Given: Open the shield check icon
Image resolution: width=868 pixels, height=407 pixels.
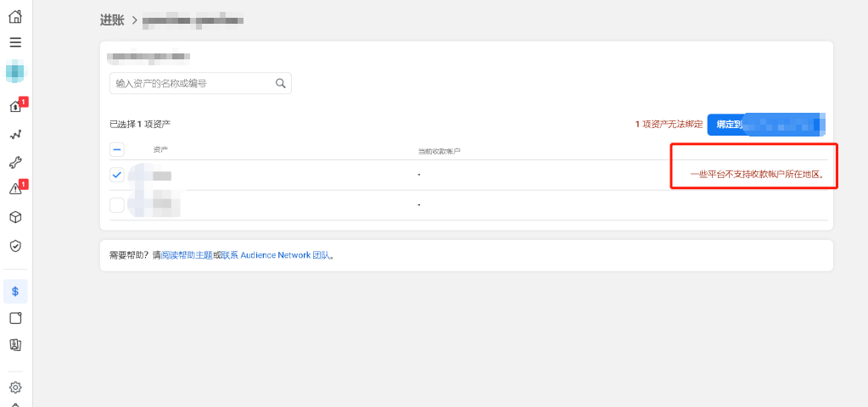Looking at the screenshot, I should (x=15, y=246).
